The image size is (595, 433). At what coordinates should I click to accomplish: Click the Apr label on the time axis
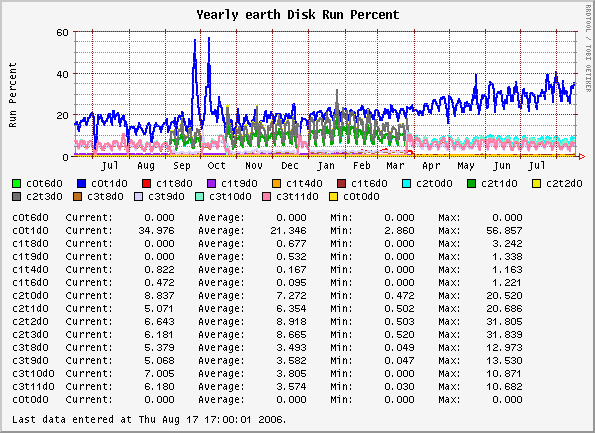(x=431, y=166)
